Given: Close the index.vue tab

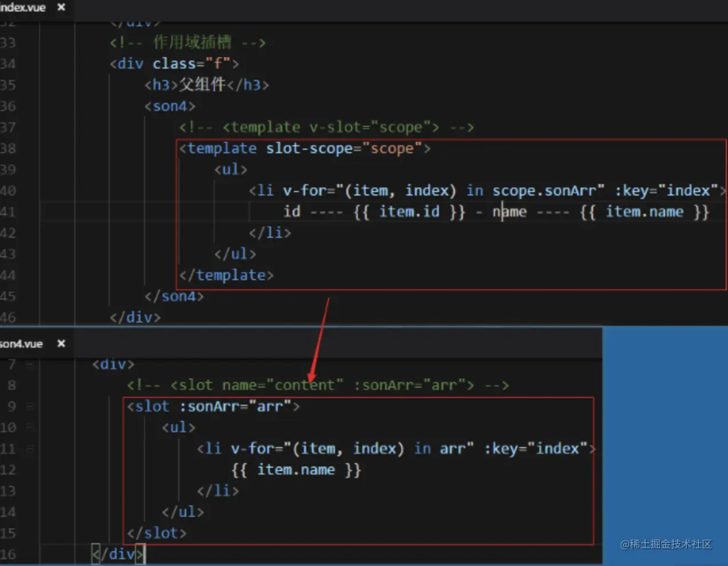Looking at the screenshot, I should 61,7.
